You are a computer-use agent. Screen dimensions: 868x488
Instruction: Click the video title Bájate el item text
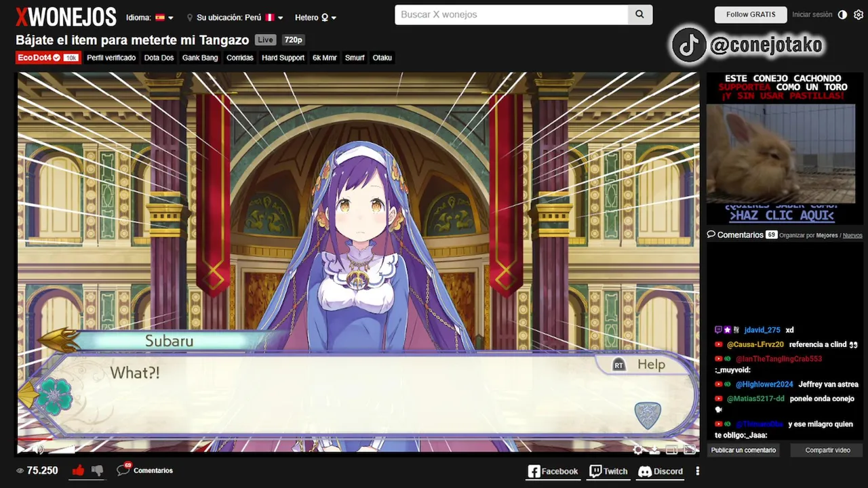132,40
